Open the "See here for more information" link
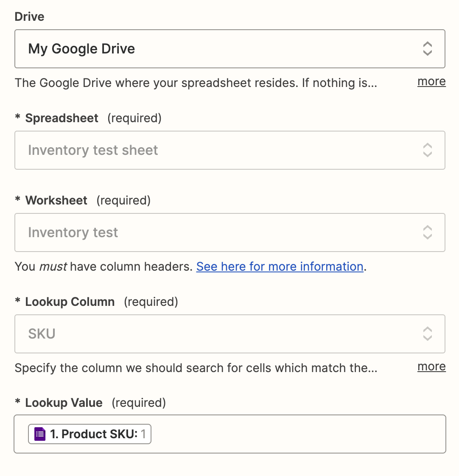The height and width of the screenshot is (476, 459). tap(280, 266)
